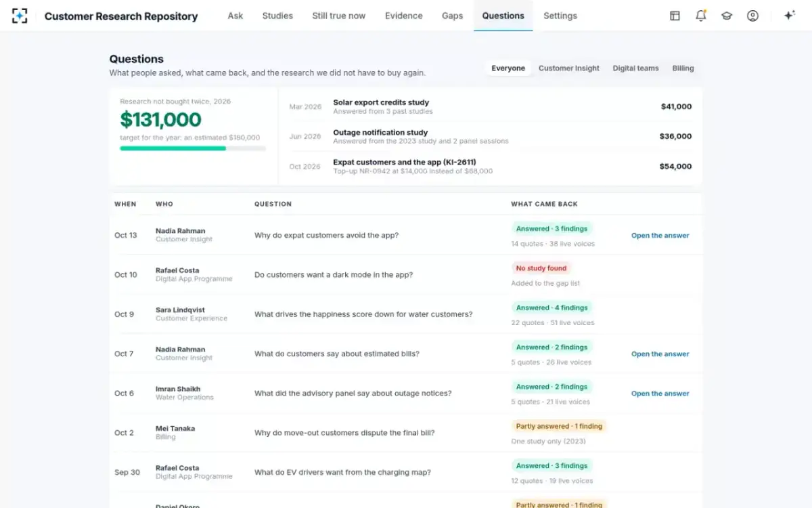Screen dimensions: 812x508
Task: Select the Questions tab
Action: (x=503, y=16)
